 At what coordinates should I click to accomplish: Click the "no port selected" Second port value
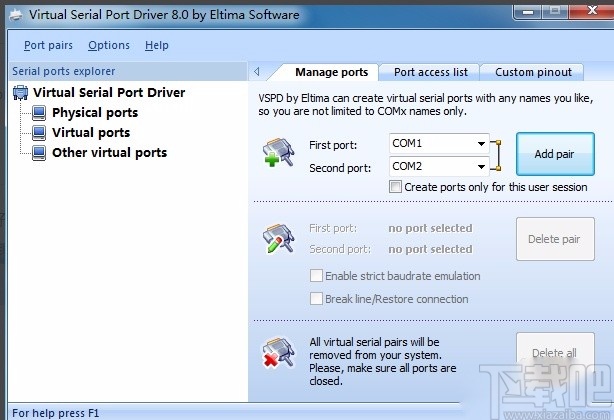point(430,249)
